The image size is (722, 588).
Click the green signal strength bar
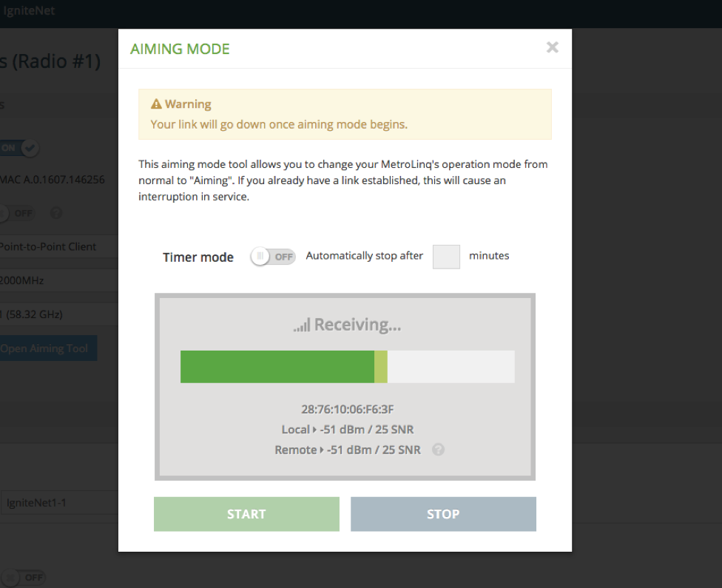click(x=277, y=367)
